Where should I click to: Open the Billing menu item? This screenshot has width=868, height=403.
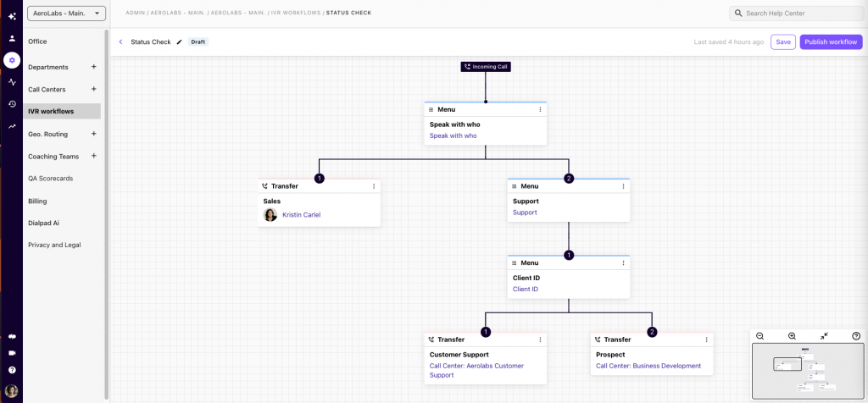pos(37,201)
